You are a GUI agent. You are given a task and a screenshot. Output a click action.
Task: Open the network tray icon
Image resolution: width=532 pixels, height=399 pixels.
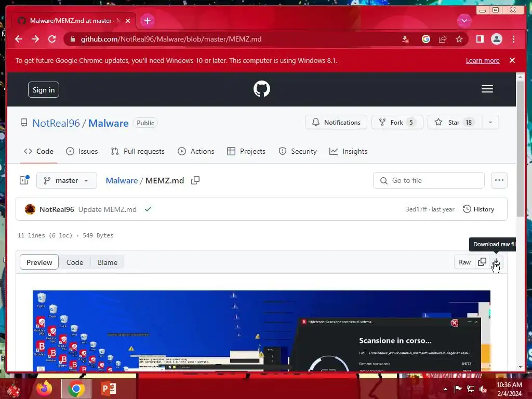pyautogui.click(x=470, y=389)
